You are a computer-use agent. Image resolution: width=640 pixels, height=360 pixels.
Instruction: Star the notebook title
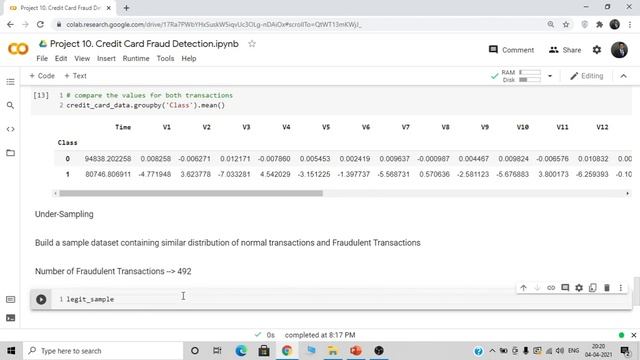pos(252,44)
